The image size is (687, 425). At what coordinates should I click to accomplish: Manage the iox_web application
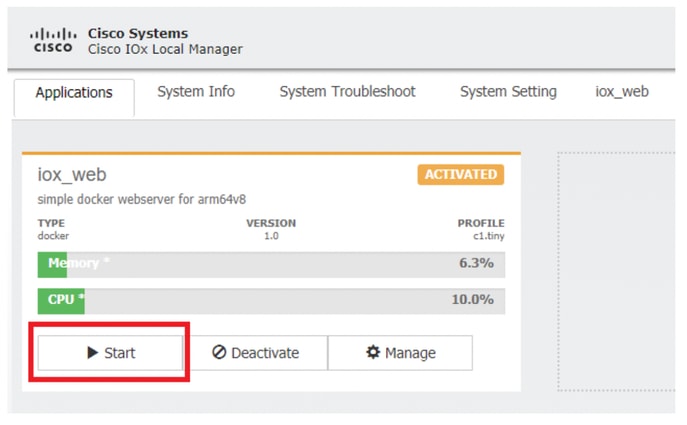coord(400,353)
